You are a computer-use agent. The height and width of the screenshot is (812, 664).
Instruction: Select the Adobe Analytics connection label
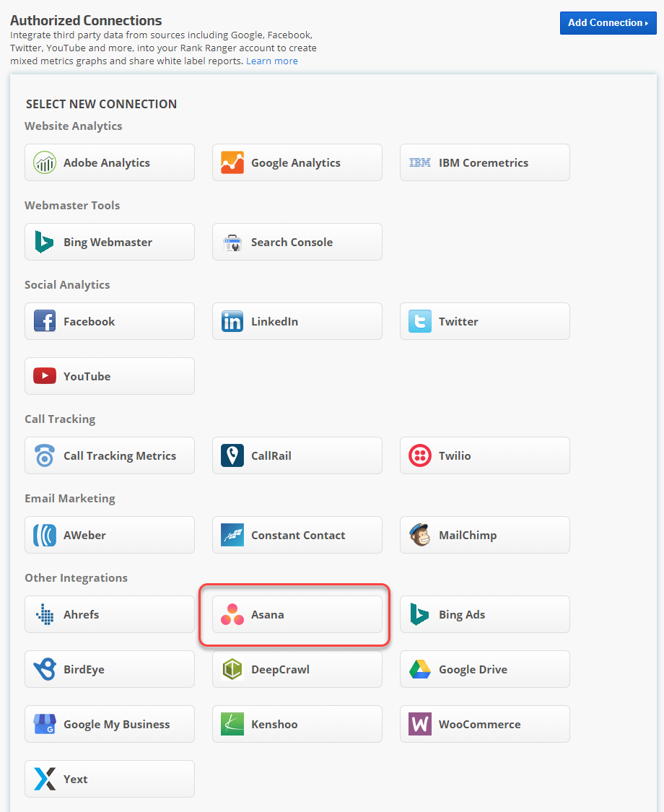pos(107,162)
